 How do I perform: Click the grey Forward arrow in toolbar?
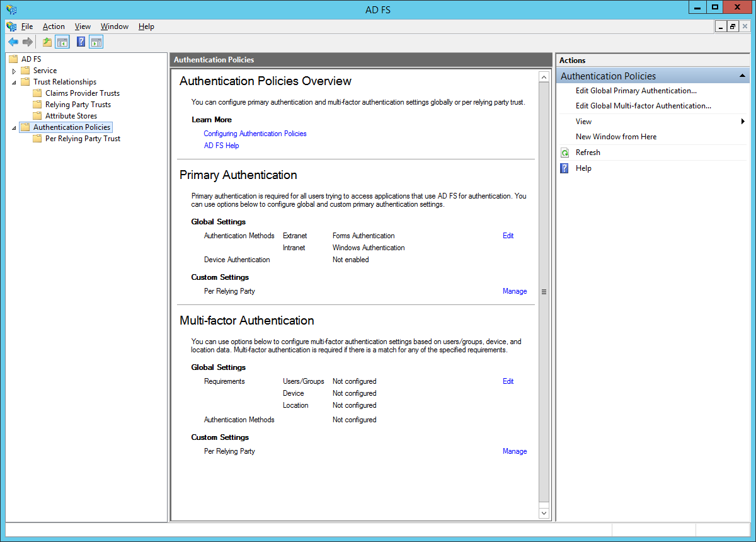28,42
